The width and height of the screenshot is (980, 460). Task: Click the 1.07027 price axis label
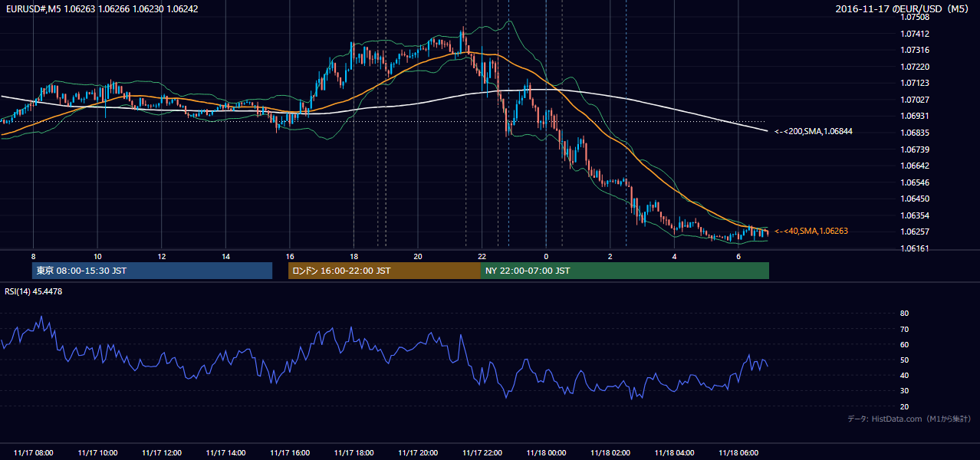tap(914, 100)
